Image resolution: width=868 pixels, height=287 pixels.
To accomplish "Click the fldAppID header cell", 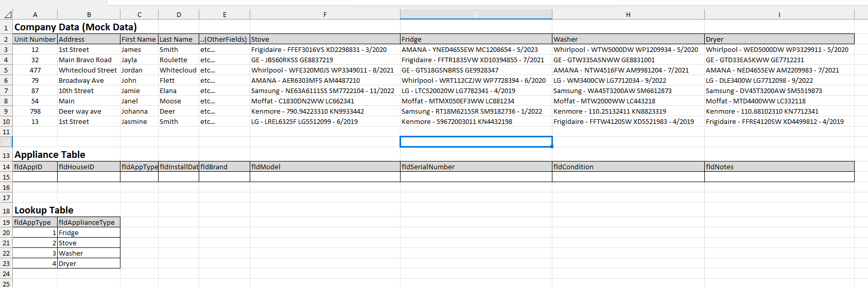I will click(35, 167).
